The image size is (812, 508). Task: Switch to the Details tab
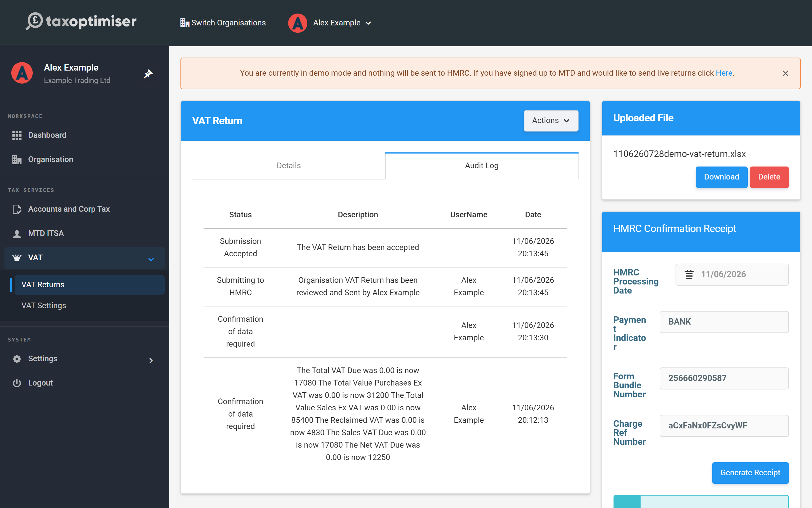click(x=288, y=166)
